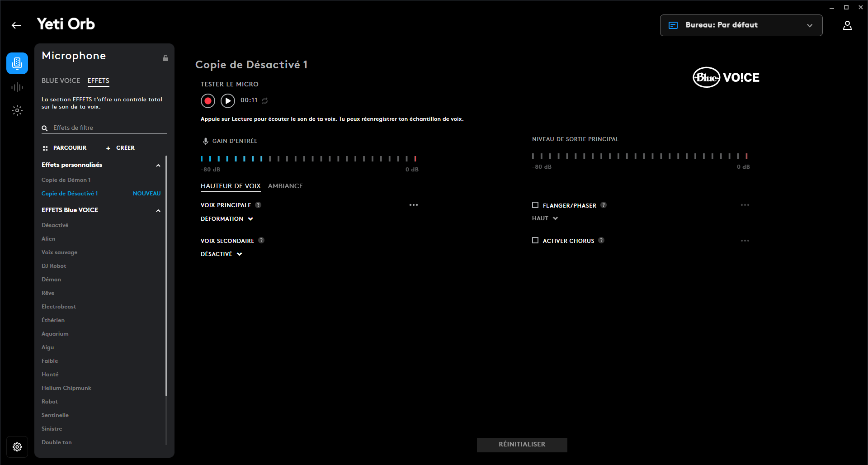Toggle loop playback icon next to timer
Viewport: 868px width, 465px height.
[265, 101]
